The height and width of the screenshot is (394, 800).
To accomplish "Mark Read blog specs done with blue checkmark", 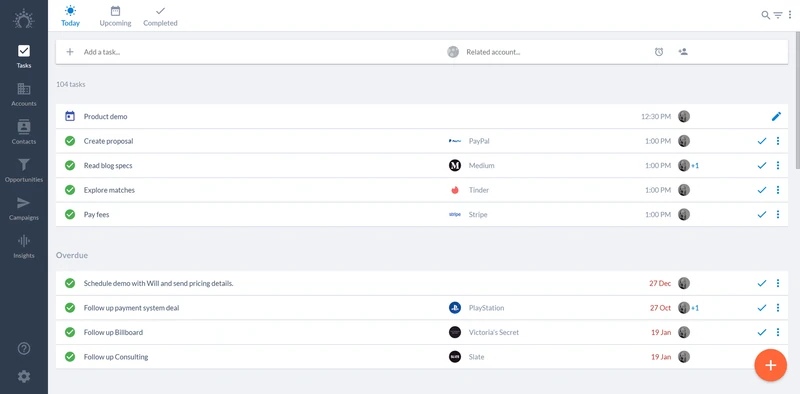I will [762, 165].
